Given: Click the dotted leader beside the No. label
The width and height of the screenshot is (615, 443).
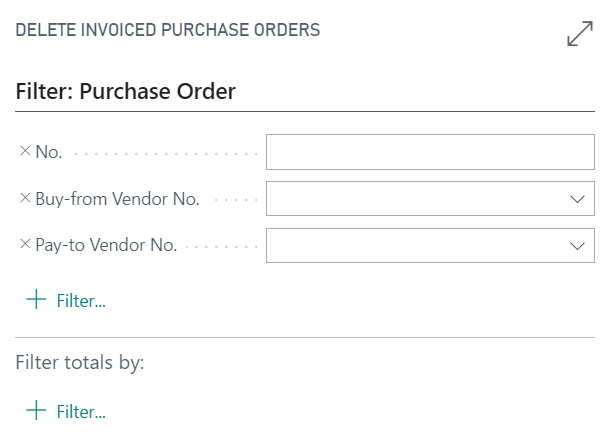Looking at the screenshot, I should pos(166,154).
